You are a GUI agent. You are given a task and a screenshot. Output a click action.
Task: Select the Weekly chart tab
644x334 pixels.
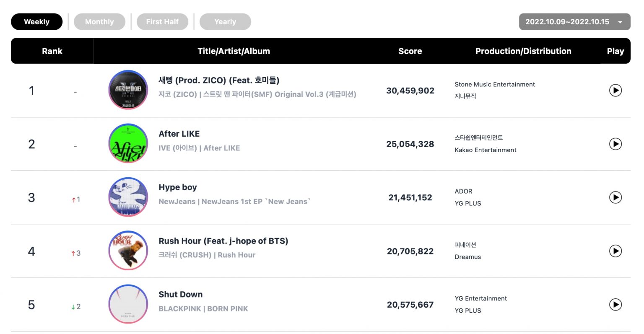tap(36, 22)
